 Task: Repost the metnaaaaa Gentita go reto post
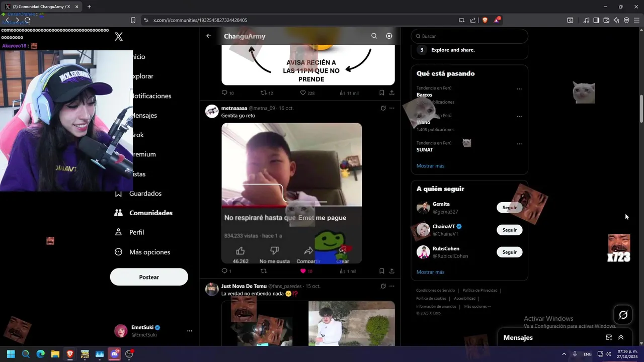[x=264, y=271]
